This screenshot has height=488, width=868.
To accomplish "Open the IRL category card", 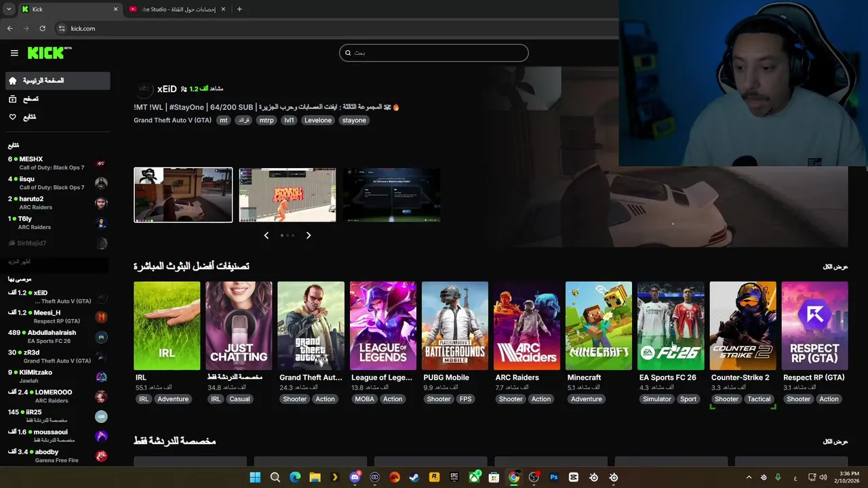I will [x=167, y=325].
